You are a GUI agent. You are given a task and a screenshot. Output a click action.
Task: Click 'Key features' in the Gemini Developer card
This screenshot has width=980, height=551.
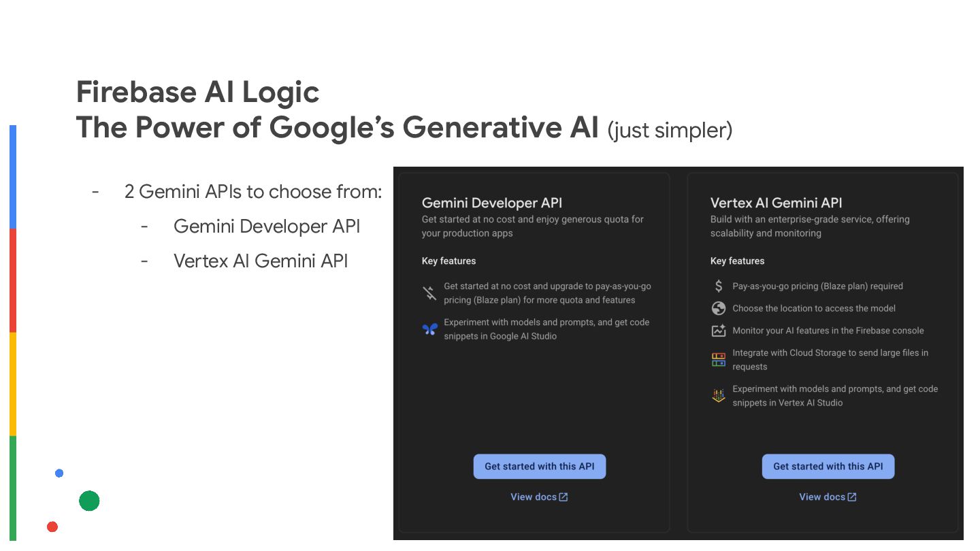coord(449,261)
